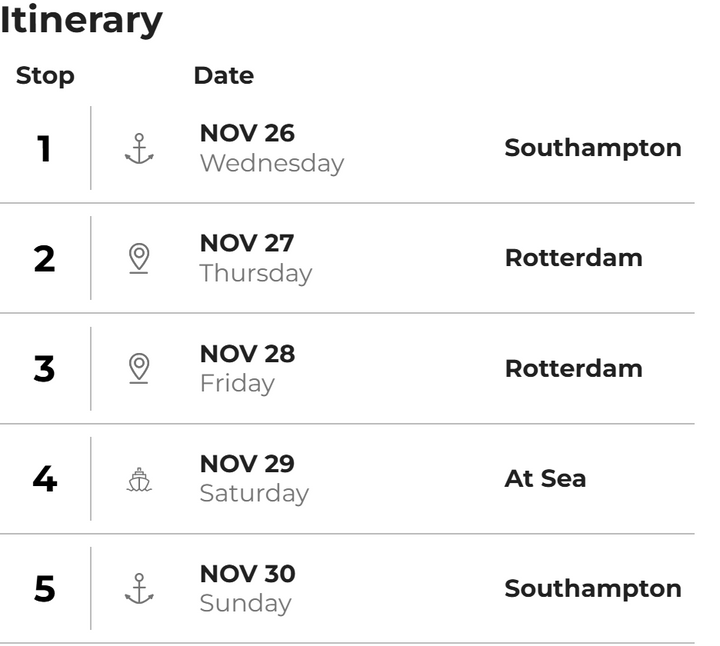Open the Rotterdam port for Thursday
The width and height of the screenshot is (720, 646).
tap(574, 258)
